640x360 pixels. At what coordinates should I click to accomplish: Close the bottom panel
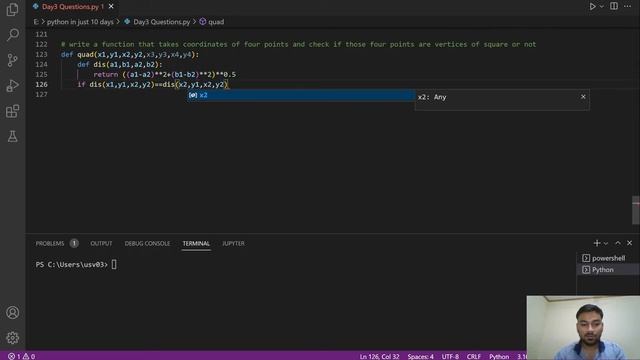coord(629,243)
